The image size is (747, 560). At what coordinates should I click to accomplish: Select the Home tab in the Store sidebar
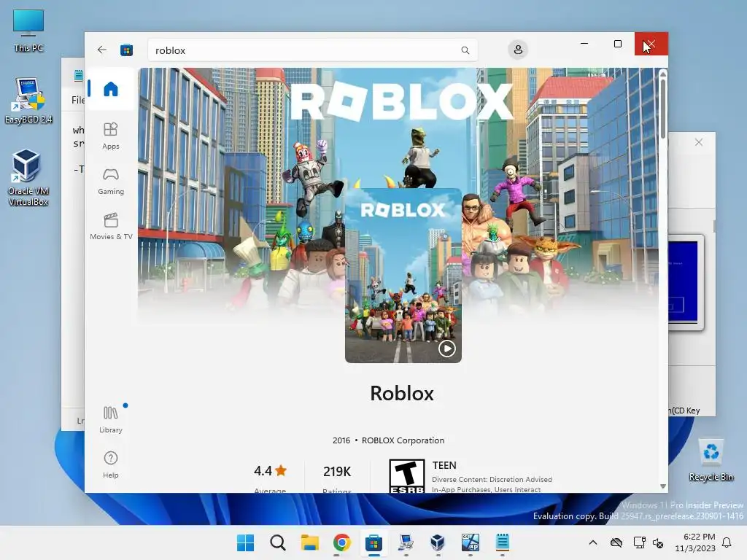pos(111,89)
